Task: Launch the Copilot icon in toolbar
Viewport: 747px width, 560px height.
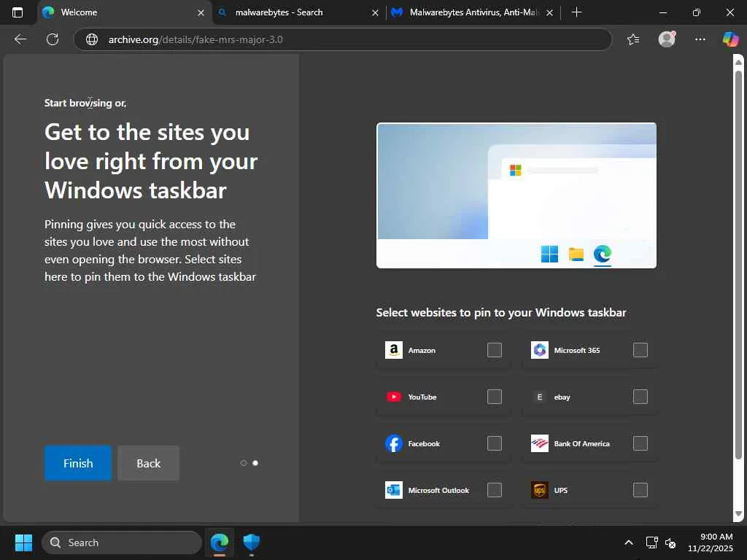Action: 730,39
